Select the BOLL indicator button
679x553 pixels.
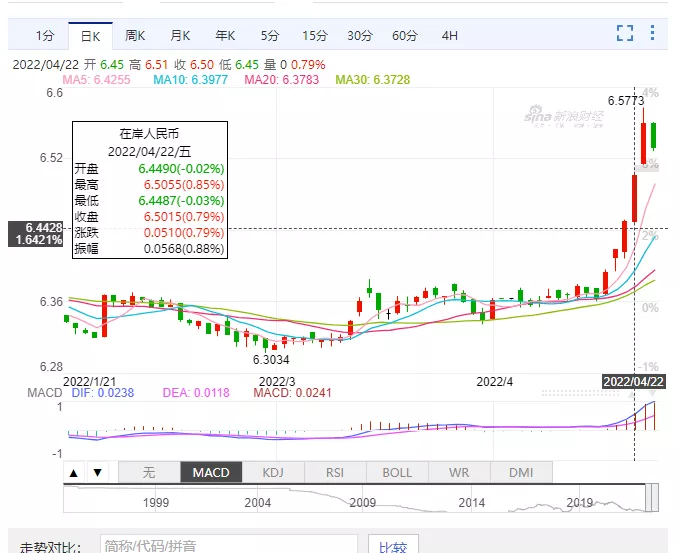(397, 472)
